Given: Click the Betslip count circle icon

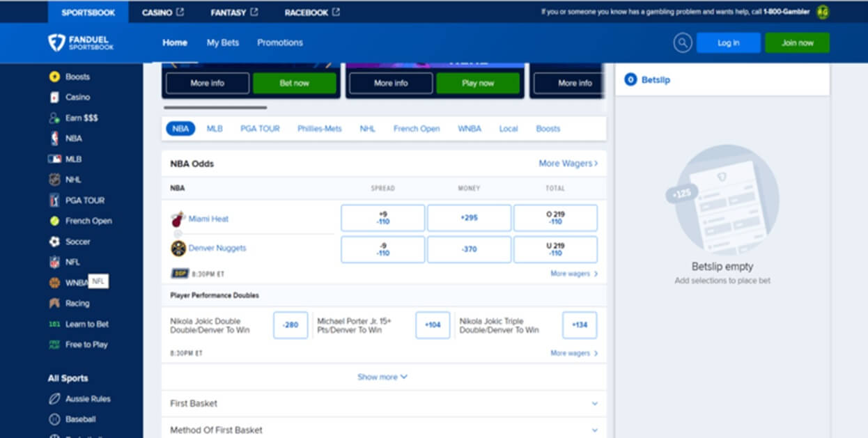Looking at the screenshot, I should pyautogui.click(x=631, y=80).
